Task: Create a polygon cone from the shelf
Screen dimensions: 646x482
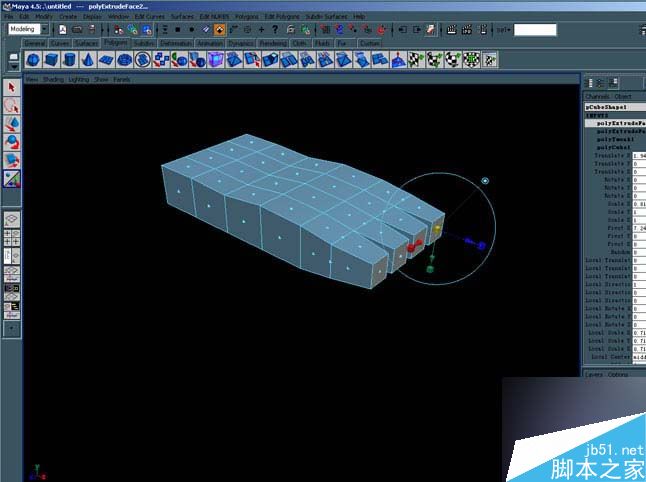Action: tap(87, 60)
